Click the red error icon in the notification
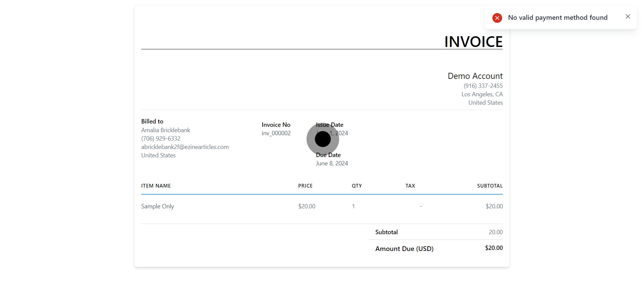The image size is (644, 306). tap(497, 18)
